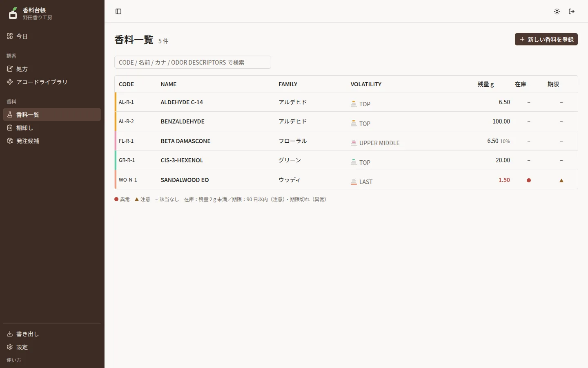The image size is (588, 368).
Task: Click code AL-R-1
Action: (126, 102)
